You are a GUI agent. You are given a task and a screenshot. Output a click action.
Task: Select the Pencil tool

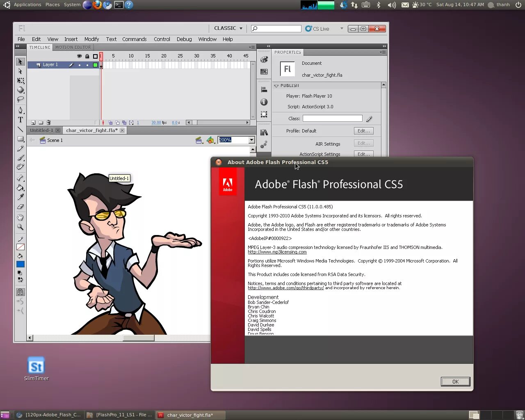[x=20, y=148]
